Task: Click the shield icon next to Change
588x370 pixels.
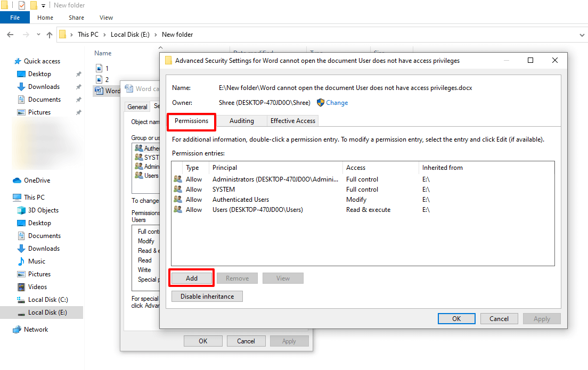Action: [x=320, y=103]
